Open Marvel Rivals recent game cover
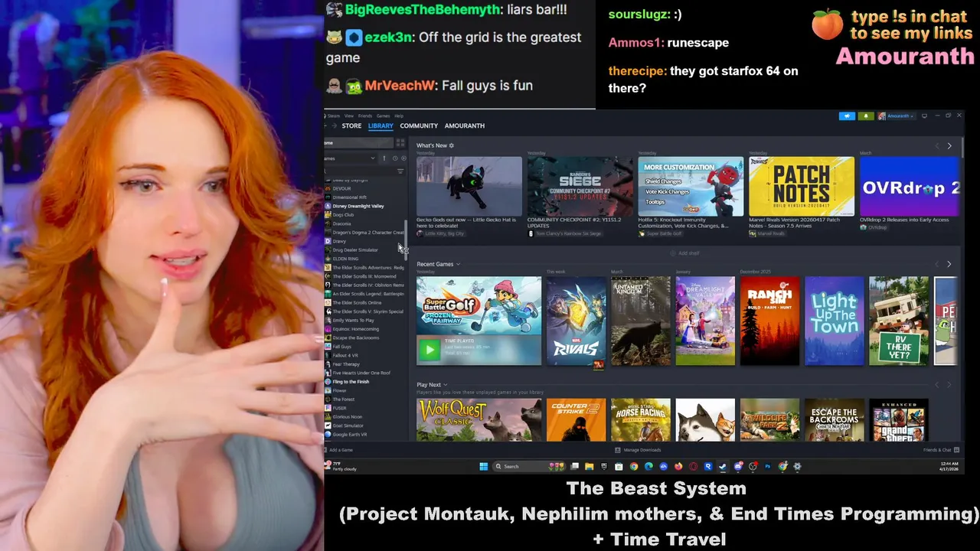This screenshot has width=980, height=551. coord(577,321)
